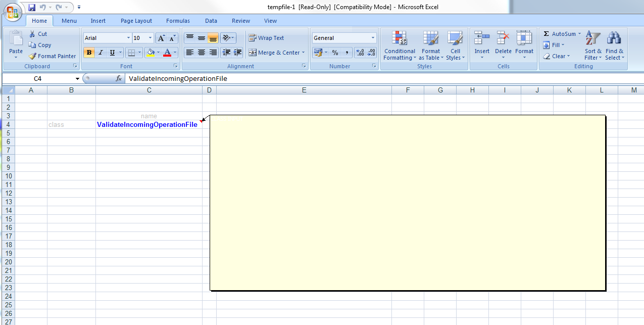Switch to the Page Layout tab
The image size is (644, 325).
click(x=136, y=21)
